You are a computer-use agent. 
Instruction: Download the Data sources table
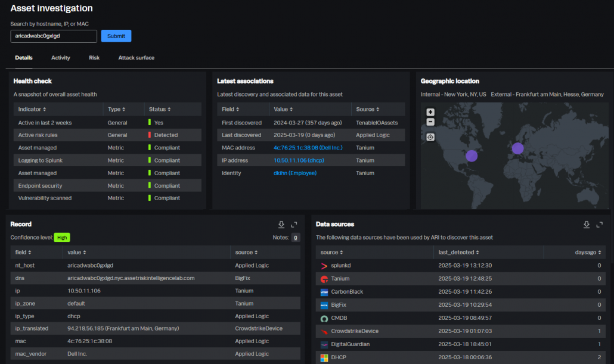click(587, 225)
